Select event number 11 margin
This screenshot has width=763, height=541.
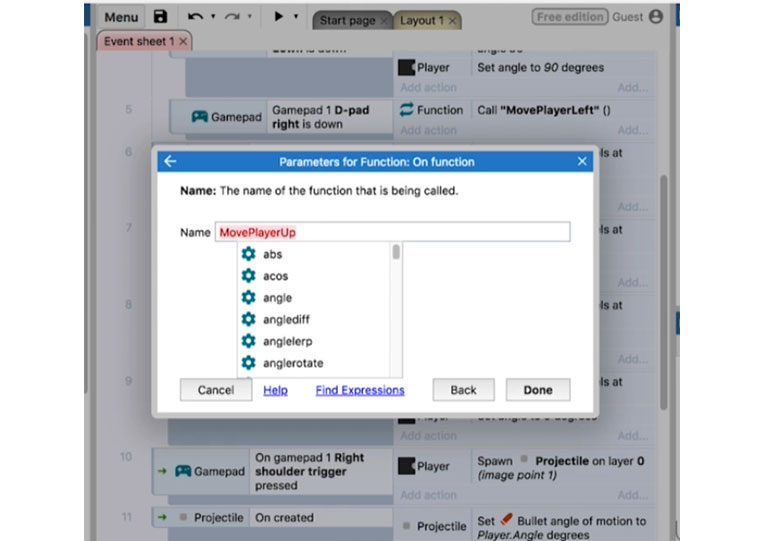pos(127,517)
